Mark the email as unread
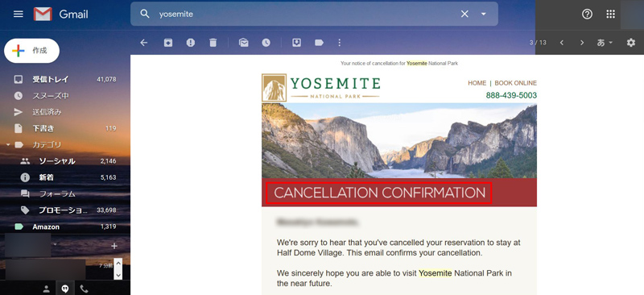Image resolution: width=644 pixels, height=295 pixels. (244, 43)
